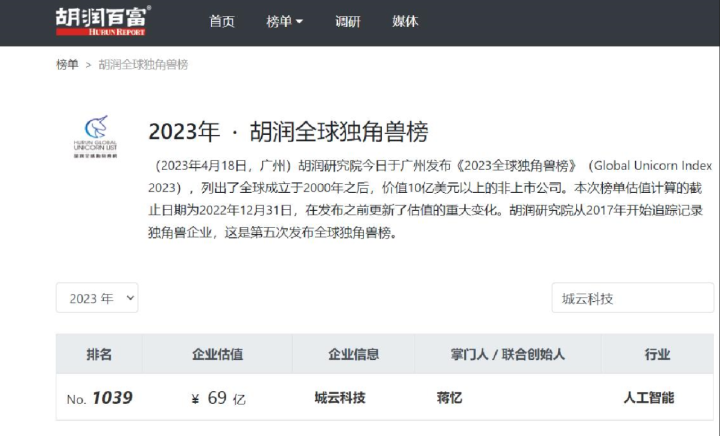
Task: Open the 城云科技 company entry
Action: (x=340, y=397)
